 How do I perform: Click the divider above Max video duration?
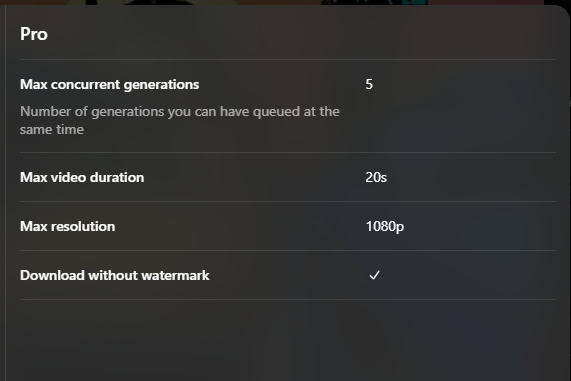(288, 152)
